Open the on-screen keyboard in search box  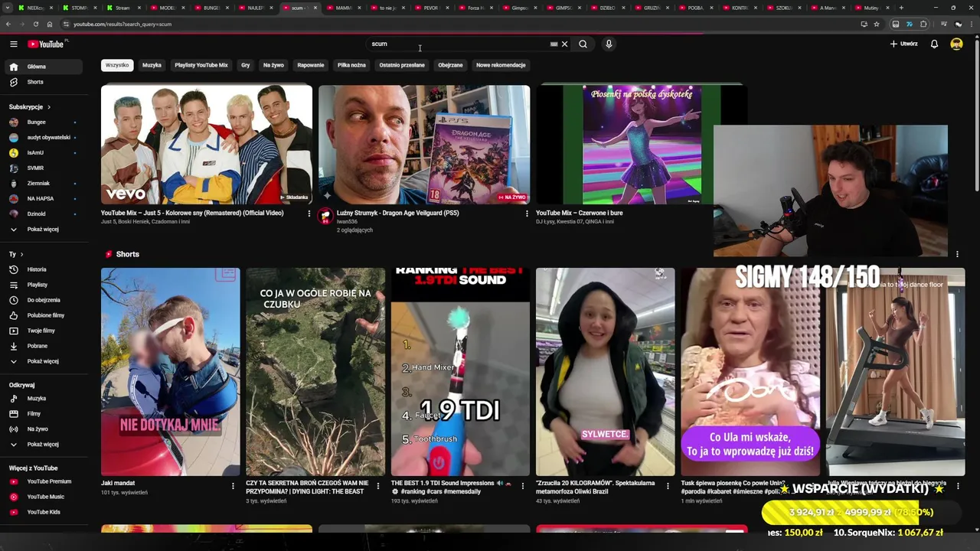[x=554, y=44]
